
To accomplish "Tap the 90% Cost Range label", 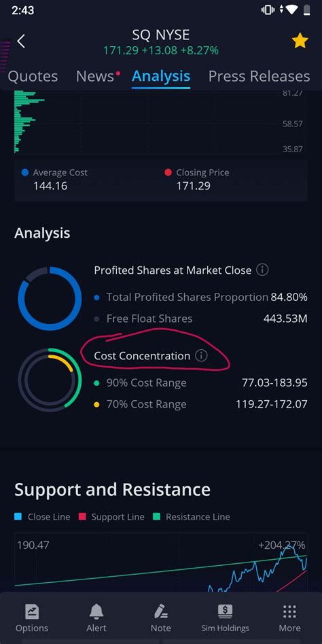I will pyautogui.click(x=146, y=382).
